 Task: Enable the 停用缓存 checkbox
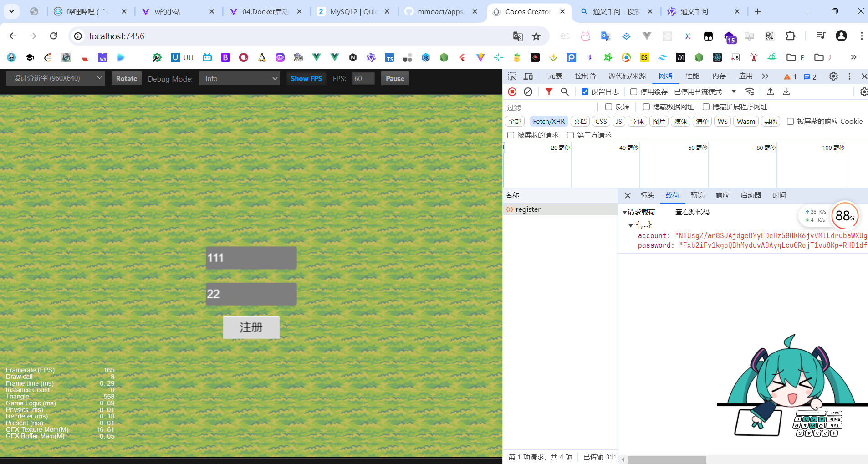coord(633,92)
